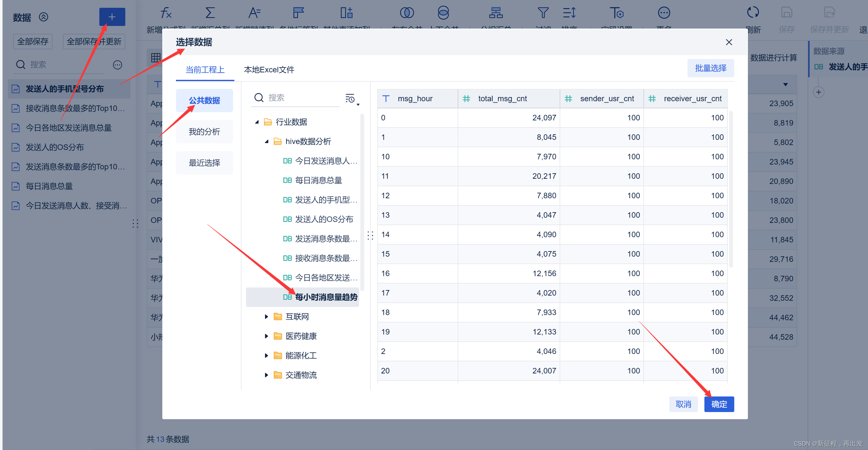Click the 分组汇总 hierarchy icon
The width and height of the screenshot is (868, 450).
pyautogui.click(x=496, y=13)
